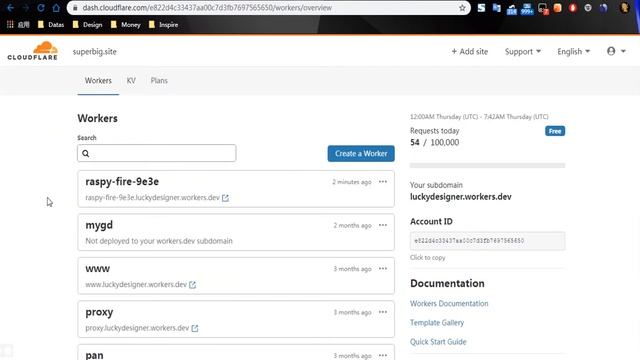Viewport: 640px width, 360px height.
Task: Click the Free plan badge
Action: 555,131
